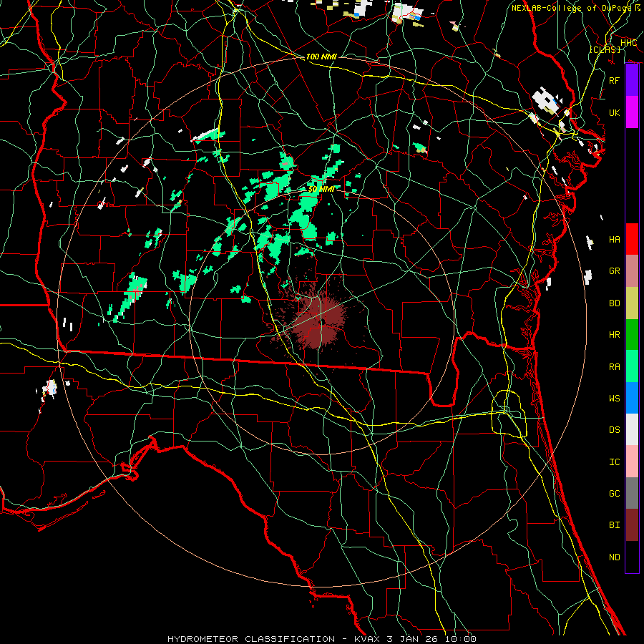Click the (CLAS) units label
644x644 pixels.
tap(605, 49)
